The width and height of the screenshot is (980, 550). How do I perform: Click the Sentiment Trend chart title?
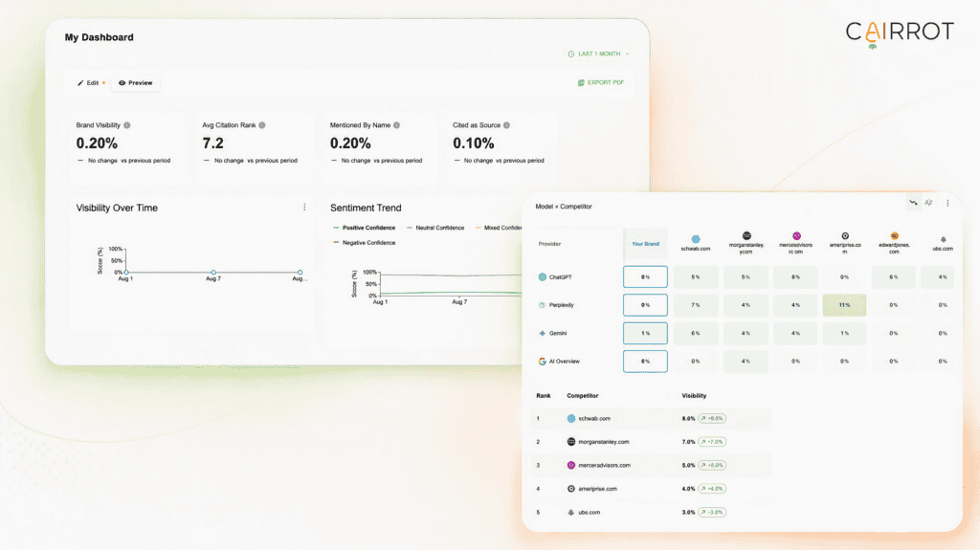366,208
